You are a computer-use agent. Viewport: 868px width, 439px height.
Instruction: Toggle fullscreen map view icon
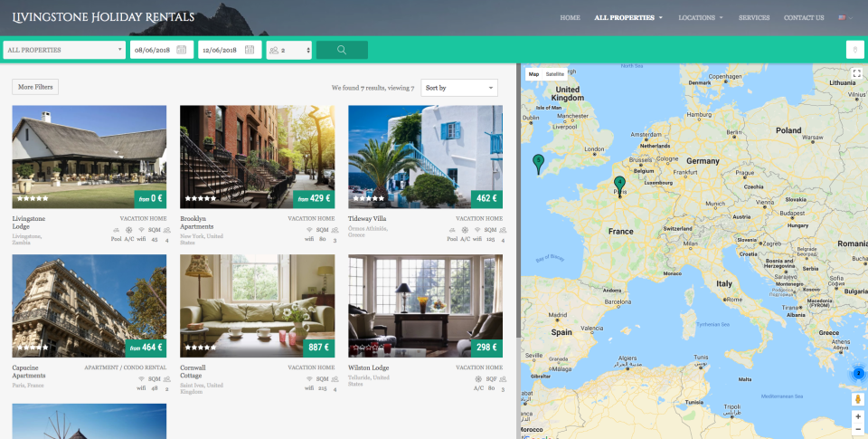(x=857, y=73)
